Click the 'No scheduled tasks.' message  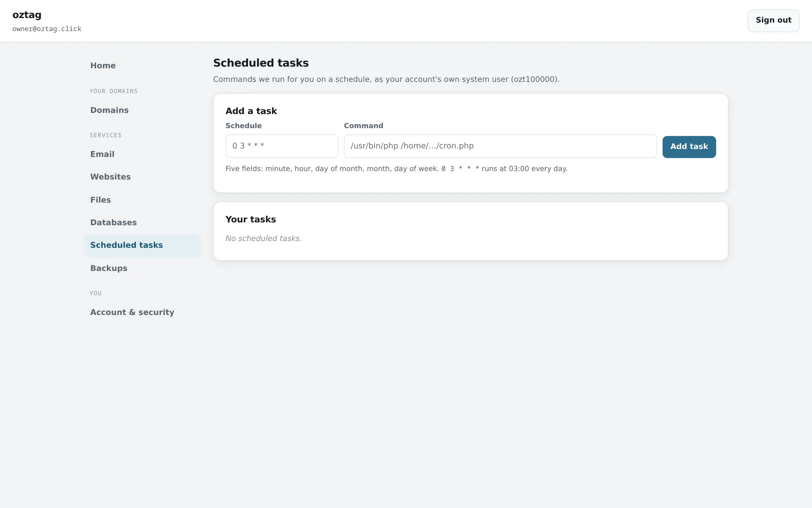(x=263, y=238)
